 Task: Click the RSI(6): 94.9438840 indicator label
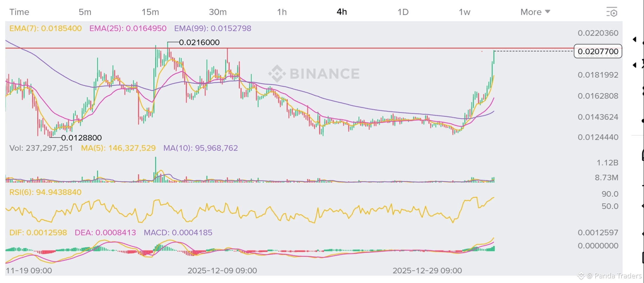tap(45, 192)
